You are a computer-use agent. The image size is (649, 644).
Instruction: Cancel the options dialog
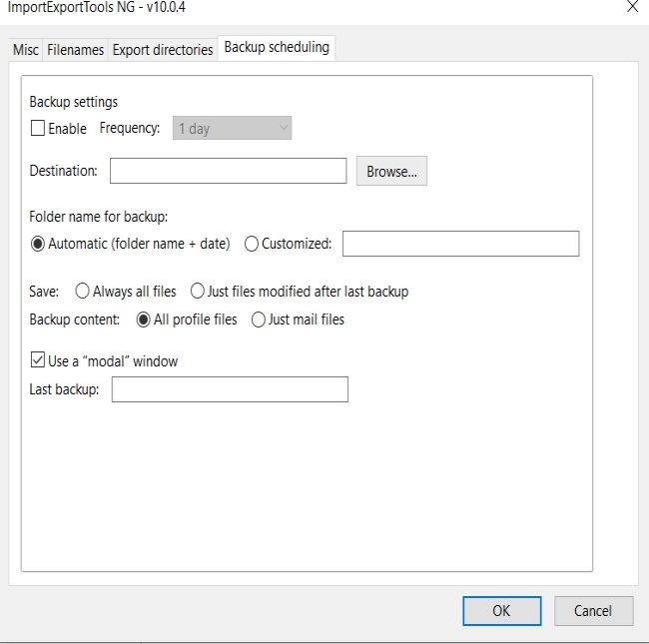[593, 611]
